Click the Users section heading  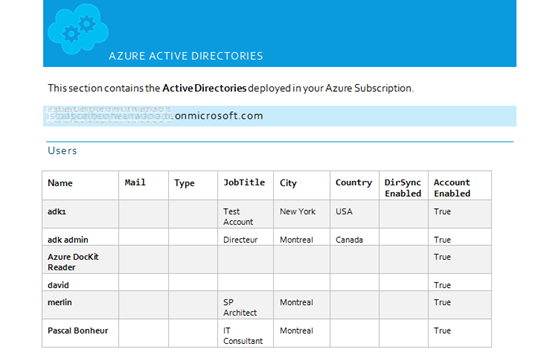[62, 150]
